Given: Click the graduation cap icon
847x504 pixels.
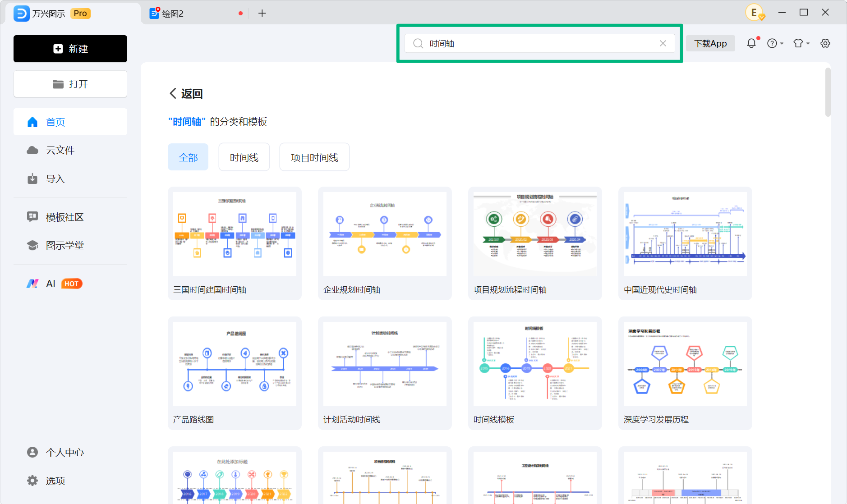Looking at the screenshot, I should pos(32,245).
